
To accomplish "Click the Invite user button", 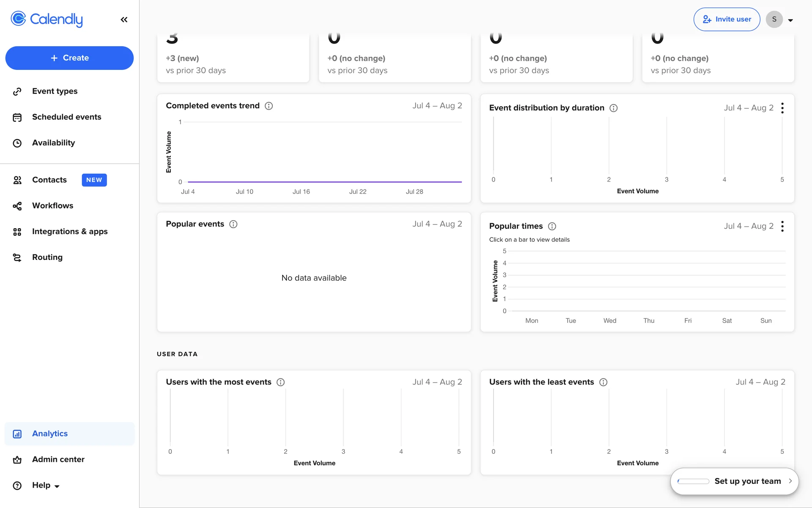I will (x=727, y=19).
